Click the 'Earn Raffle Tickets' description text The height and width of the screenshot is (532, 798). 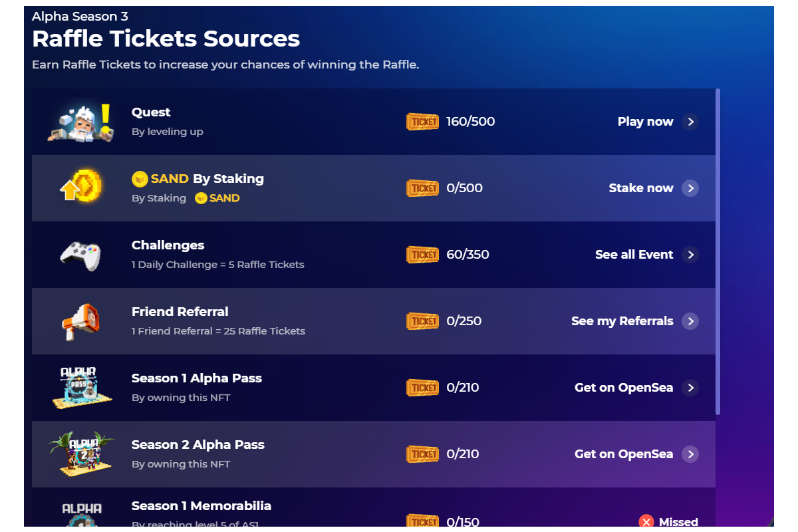click(x=225, y=65)
